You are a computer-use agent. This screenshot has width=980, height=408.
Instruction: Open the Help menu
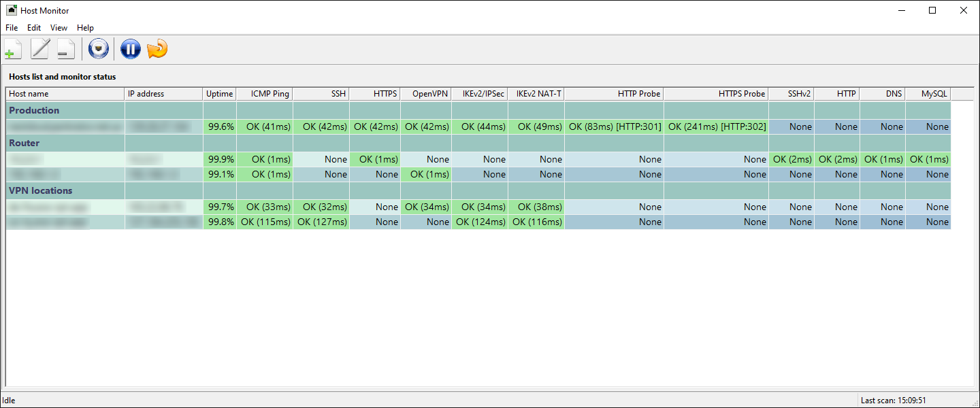[x=85, y=28]
